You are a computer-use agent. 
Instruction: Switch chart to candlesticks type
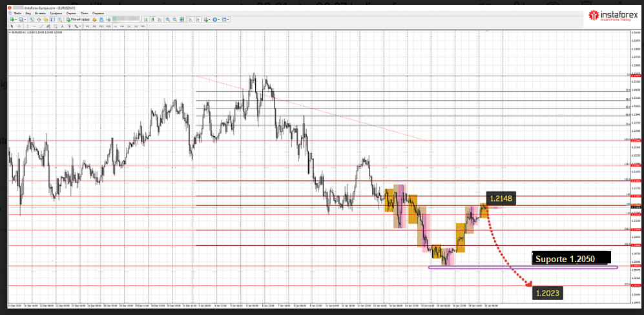[x=153, y=20]
